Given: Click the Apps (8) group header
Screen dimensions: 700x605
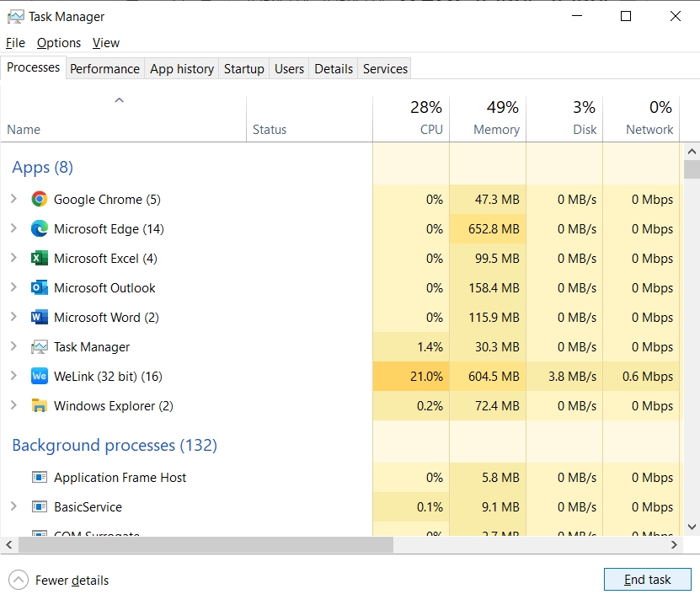Looking at the screenshot, I should click(x=42, y=167).
